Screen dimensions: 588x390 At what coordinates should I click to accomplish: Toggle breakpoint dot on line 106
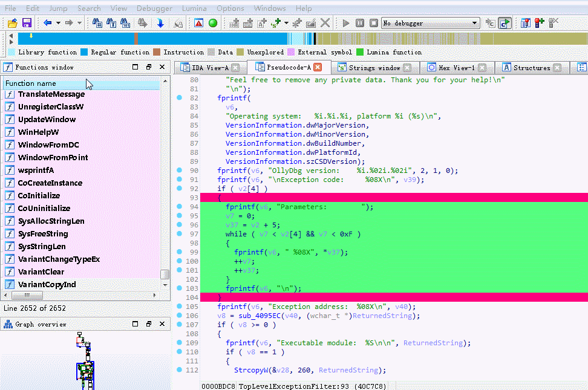click(179, 316)
